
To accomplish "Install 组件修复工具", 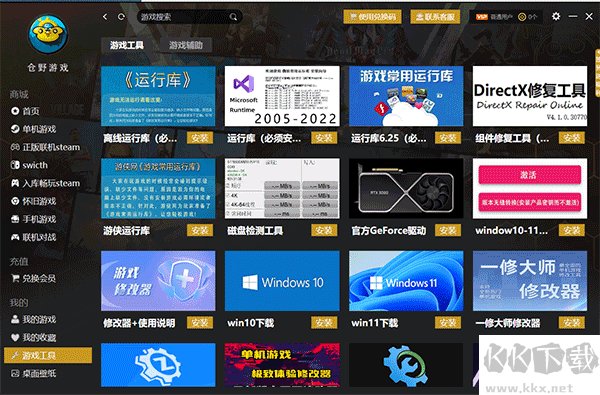I will coord(572,138).
